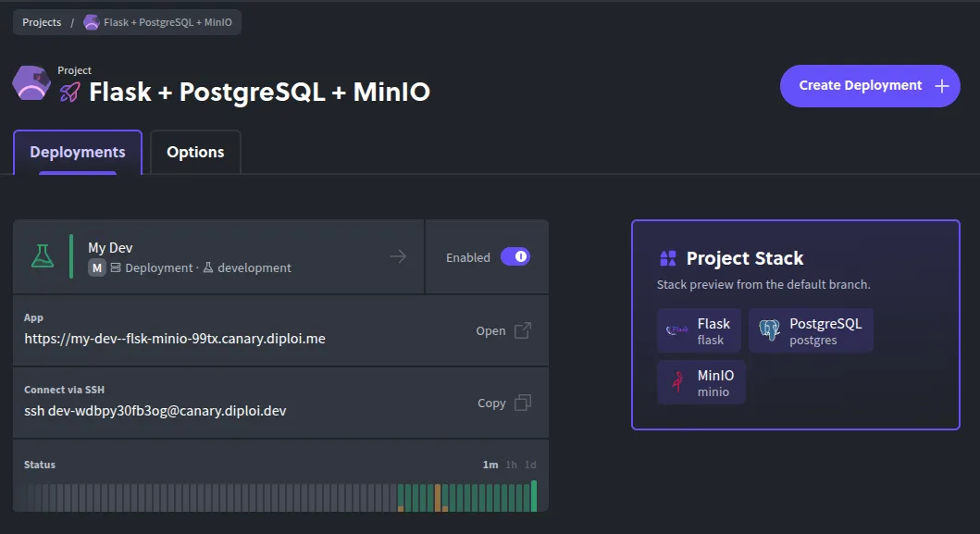Disable the My Dev deployment toggle
The image size is (980, 534).
pyautogui.click(x=515, y=256)
